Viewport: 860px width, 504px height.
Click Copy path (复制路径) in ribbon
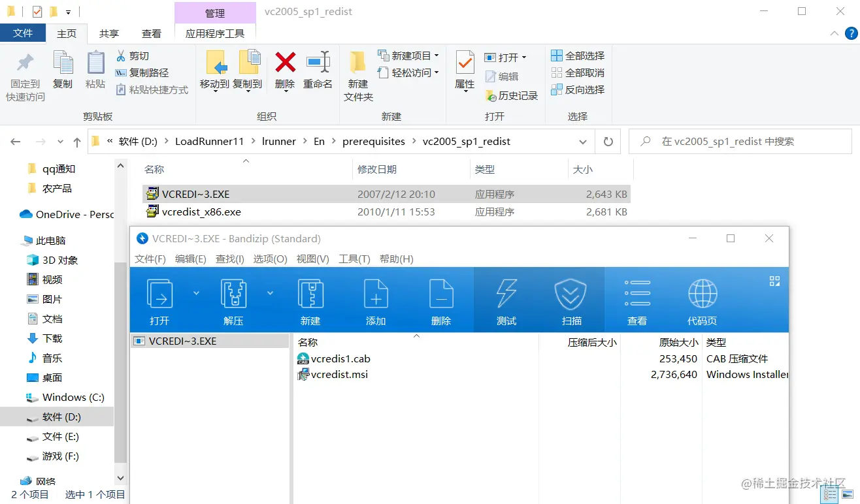point(142,73)
